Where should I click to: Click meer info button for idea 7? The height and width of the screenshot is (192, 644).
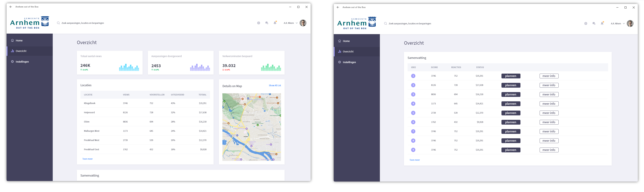click(x=549, y=132)
